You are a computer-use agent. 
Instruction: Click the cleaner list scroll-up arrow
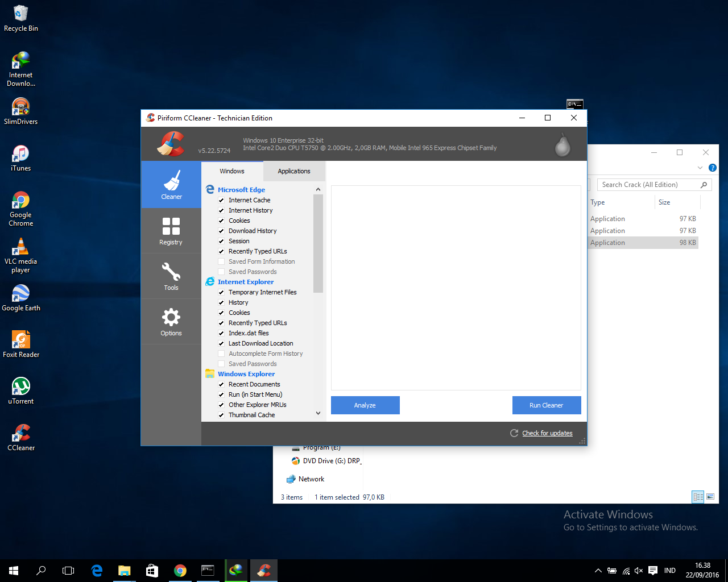(x=318, y=189)
